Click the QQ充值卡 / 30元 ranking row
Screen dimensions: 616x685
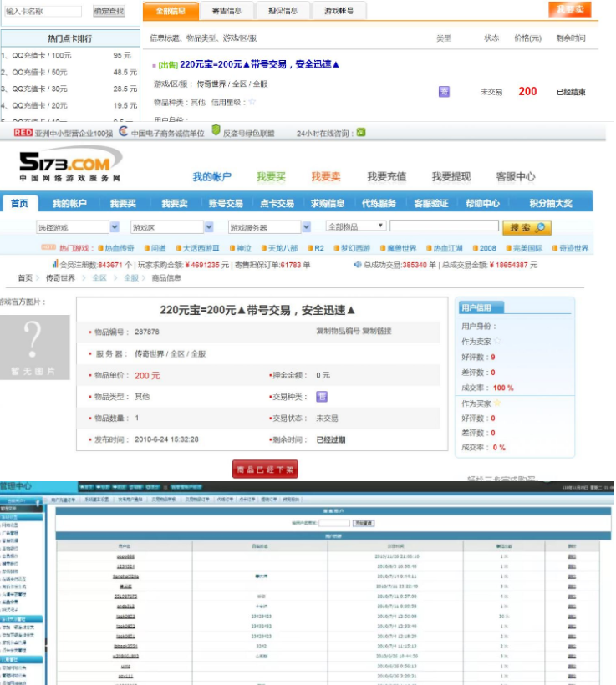point(69,89)
